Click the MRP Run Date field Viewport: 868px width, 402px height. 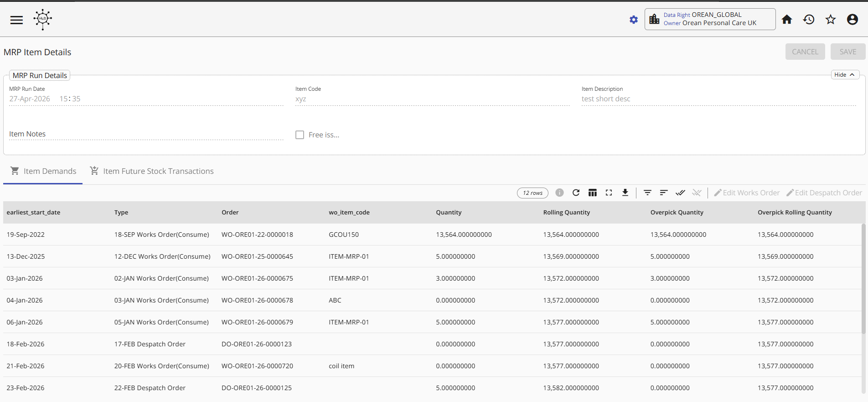146,99
